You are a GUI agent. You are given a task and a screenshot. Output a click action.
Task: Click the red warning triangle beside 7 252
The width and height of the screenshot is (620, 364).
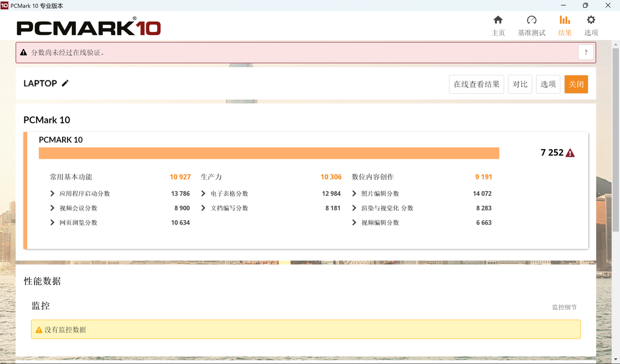click(x=570, y=153)
